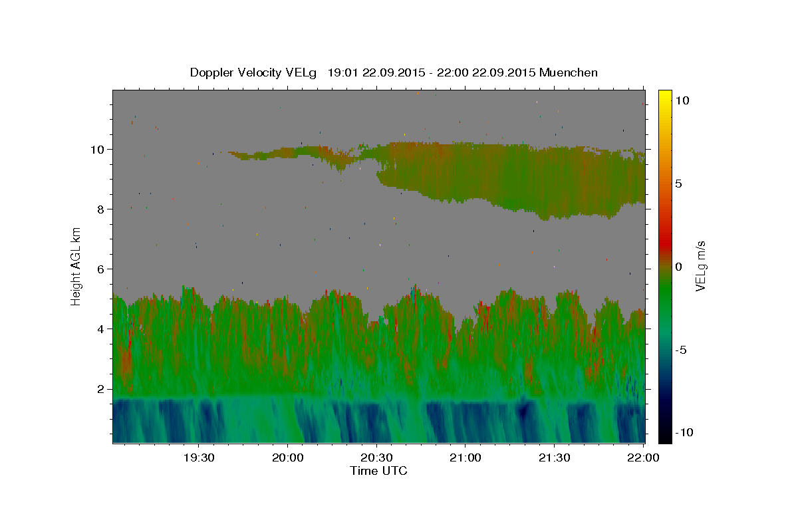Click the colorbar tick value 5
The width and height of the screenshot is (798, 532).
pyautogui.click(x=679, y=184)
